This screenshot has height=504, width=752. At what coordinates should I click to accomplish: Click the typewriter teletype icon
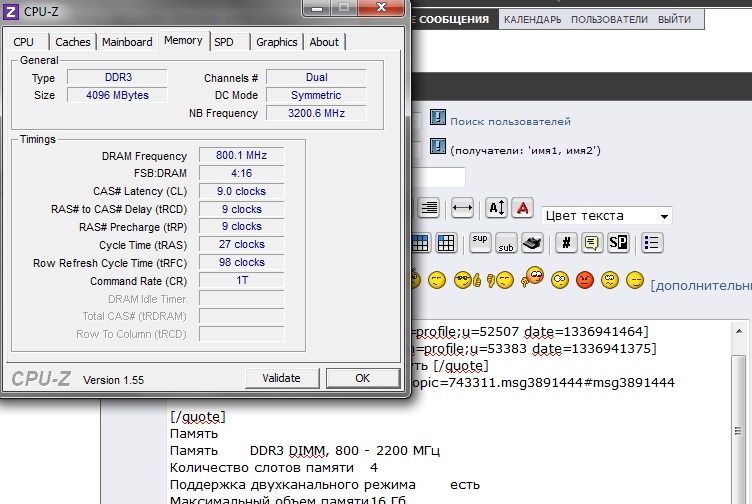coord(532,243)
